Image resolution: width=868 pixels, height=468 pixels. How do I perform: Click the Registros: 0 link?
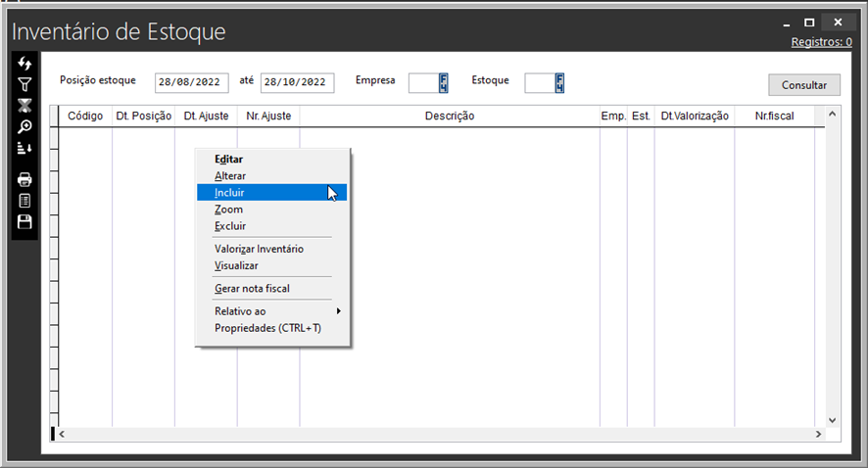tap(821, 42)
